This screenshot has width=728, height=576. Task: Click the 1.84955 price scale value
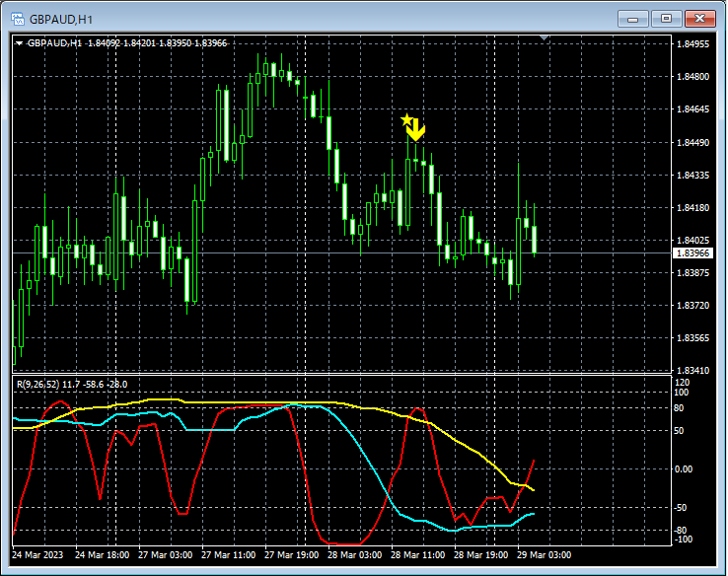[693, 44]
